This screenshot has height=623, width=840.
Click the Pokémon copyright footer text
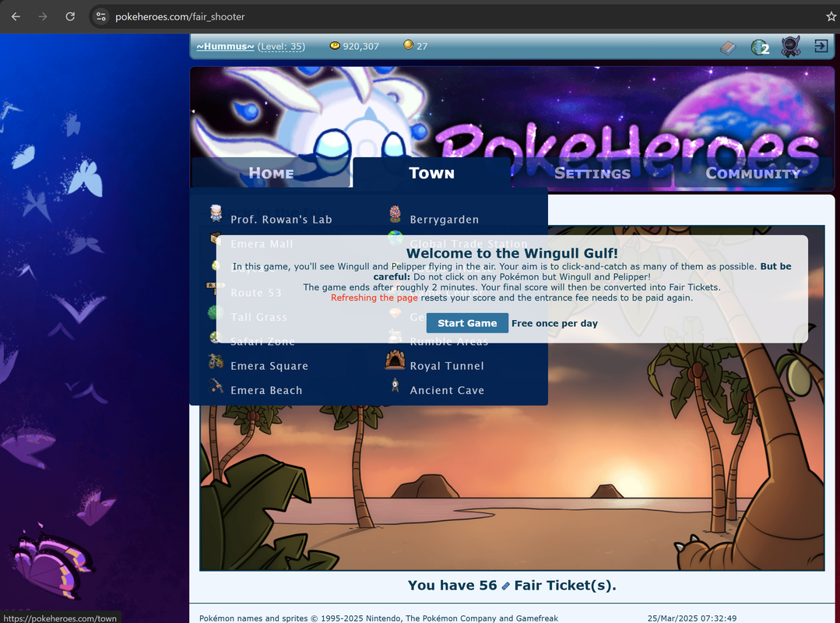[378, 618]
